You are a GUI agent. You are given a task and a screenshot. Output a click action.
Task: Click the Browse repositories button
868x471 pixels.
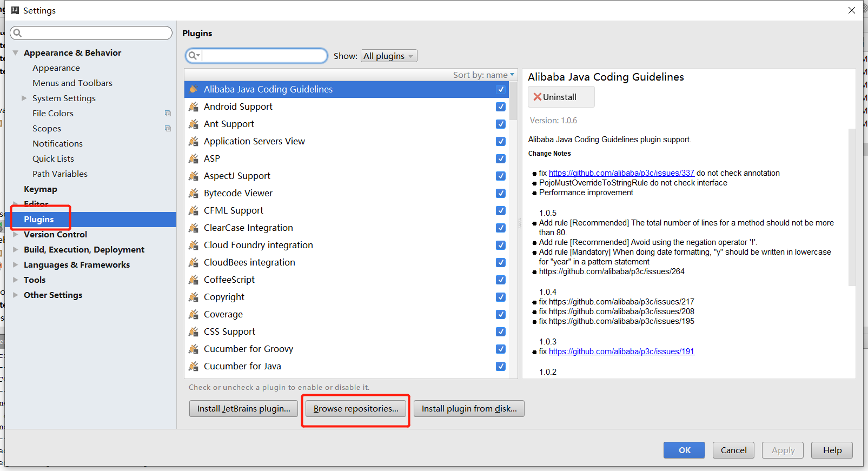(x=355, y=409)
